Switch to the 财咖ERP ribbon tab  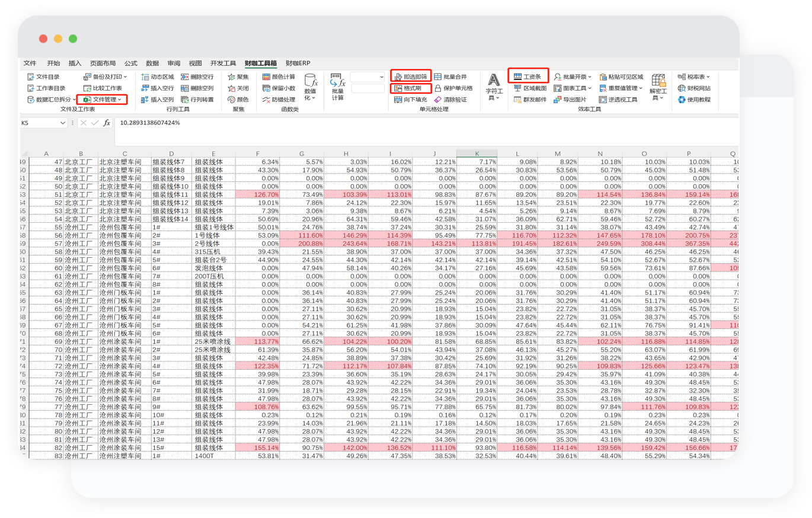click(298, 63)
